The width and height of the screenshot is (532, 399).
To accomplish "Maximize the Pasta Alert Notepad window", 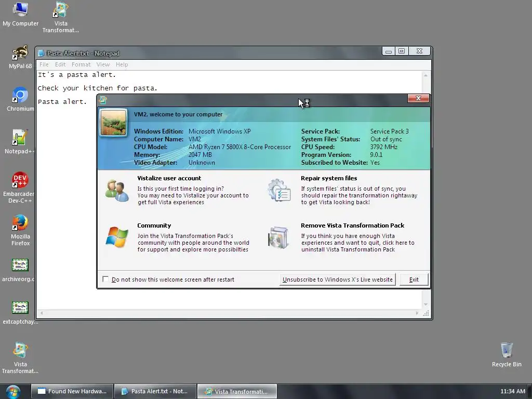I will [x=402, y=51].
